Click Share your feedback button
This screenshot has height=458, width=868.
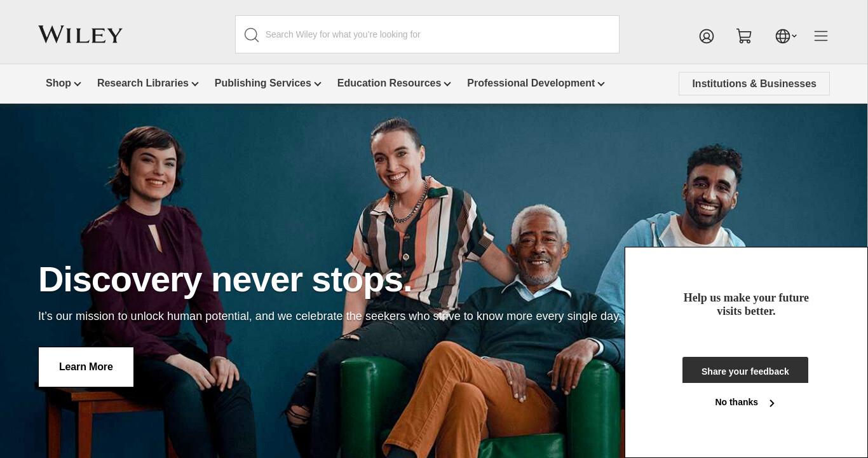point(745,370)
